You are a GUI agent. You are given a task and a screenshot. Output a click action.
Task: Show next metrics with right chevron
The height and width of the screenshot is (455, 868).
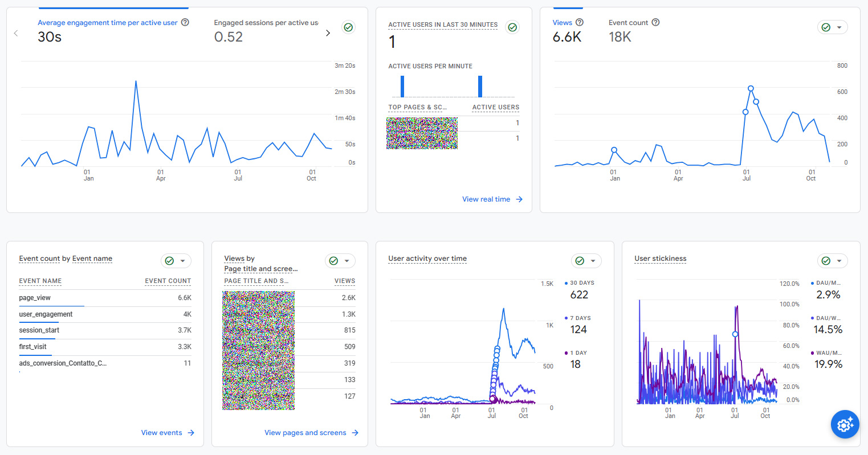[x=328, y=33]
